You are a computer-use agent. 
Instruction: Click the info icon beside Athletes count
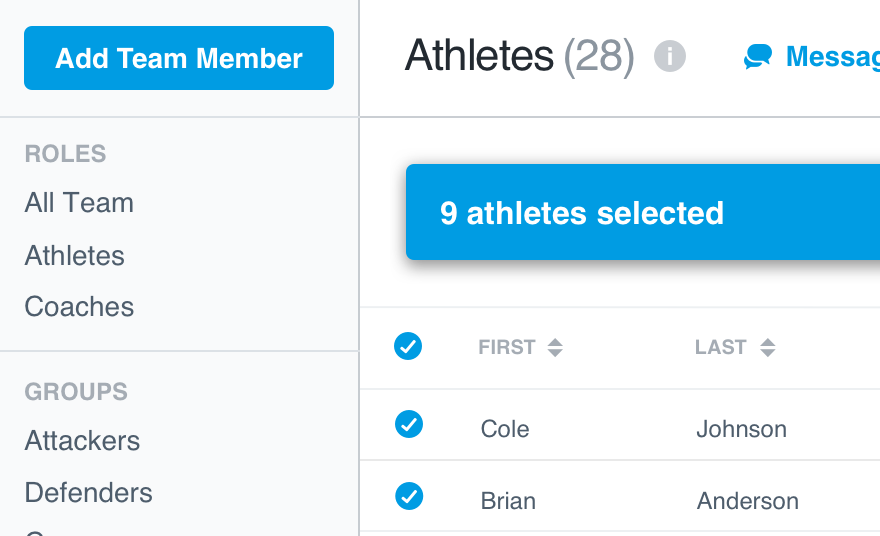pos(670,56)
